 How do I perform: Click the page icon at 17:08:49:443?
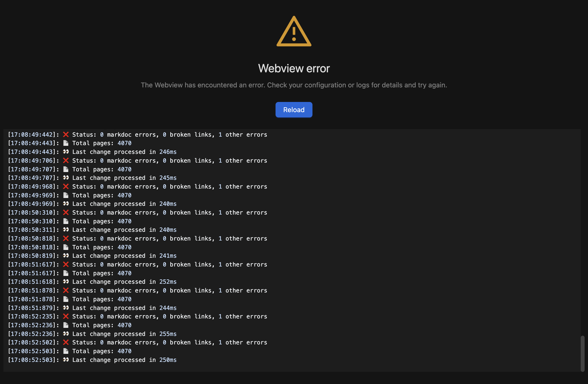pyautogui.click(x=66, y=143)
